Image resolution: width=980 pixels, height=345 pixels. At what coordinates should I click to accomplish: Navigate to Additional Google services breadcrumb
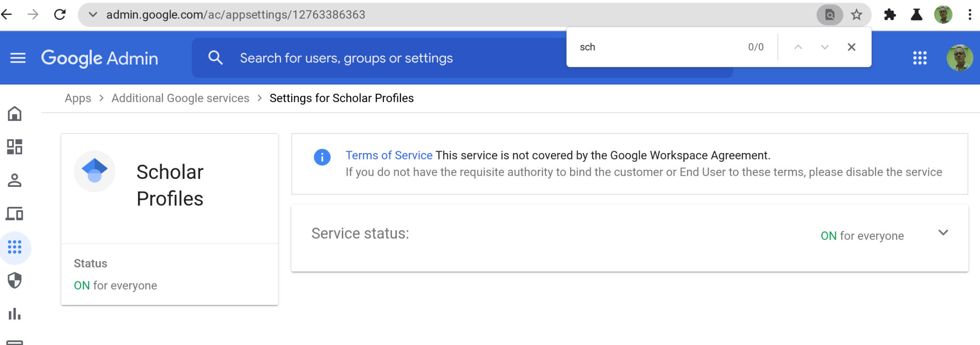pos(180,98)
